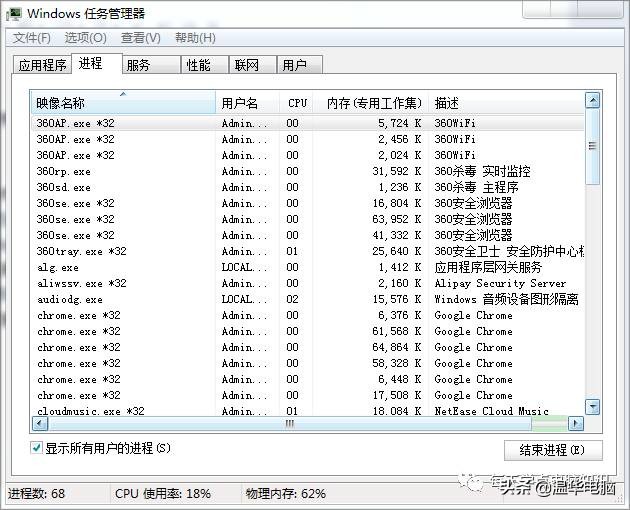Open the 帮助(H) menu

coord(195,38)
